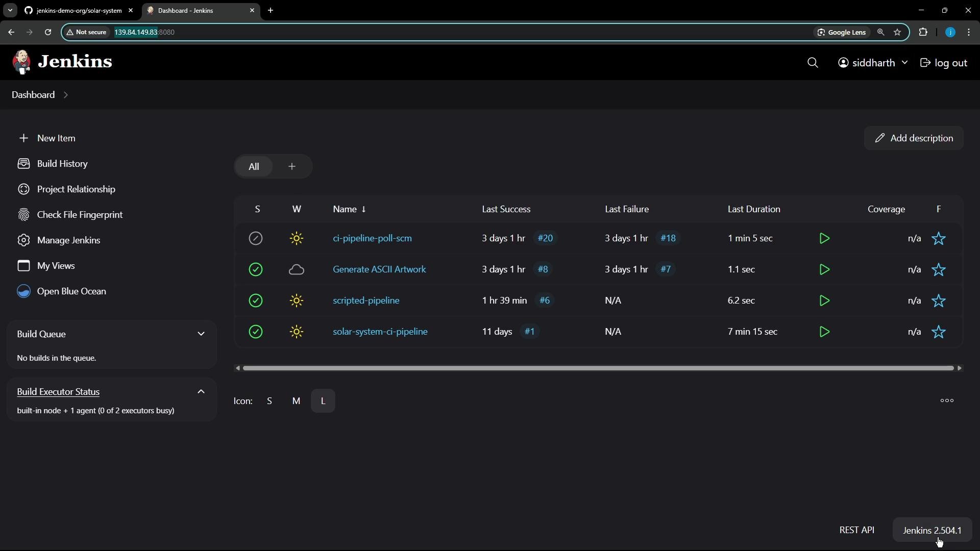Image resolution: width=980 pixels, height=551 pixels.
Task: Toggle the Build Executor Status panel chevron
Action: tap(201, 392)
